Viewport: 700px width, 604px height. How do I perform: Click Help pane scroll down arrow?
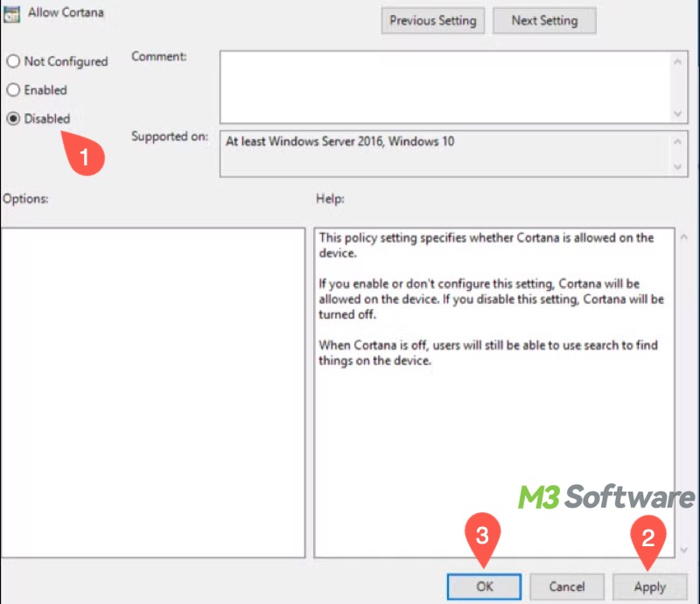[x=684, y=550]
